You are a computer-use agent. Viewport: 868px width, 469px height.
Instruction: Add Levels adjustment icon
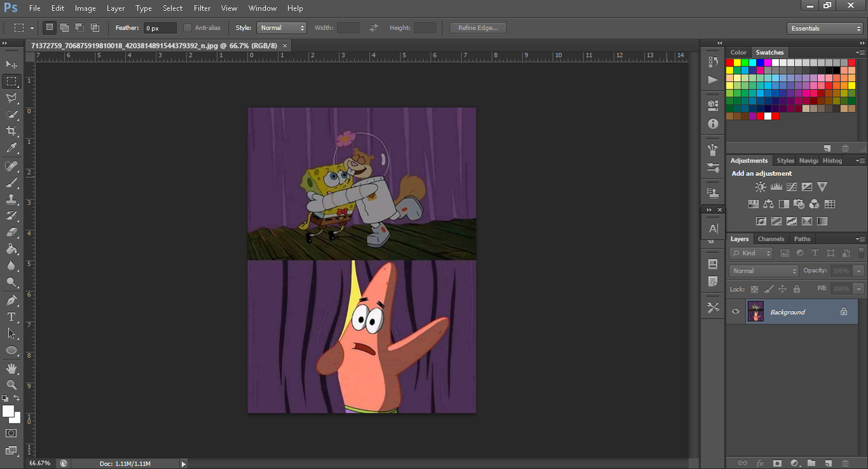[x=776, y=187]
